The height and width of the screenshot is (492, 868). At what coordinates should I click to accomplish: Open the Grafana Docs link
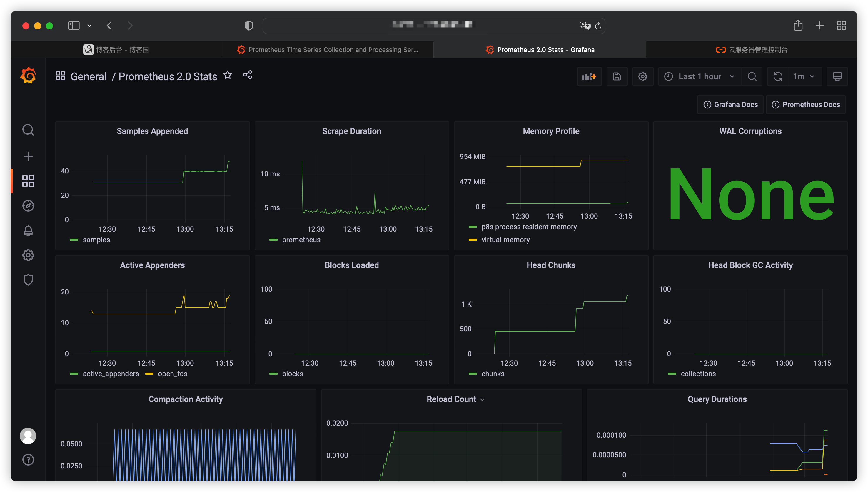click(x=730, y=105)
